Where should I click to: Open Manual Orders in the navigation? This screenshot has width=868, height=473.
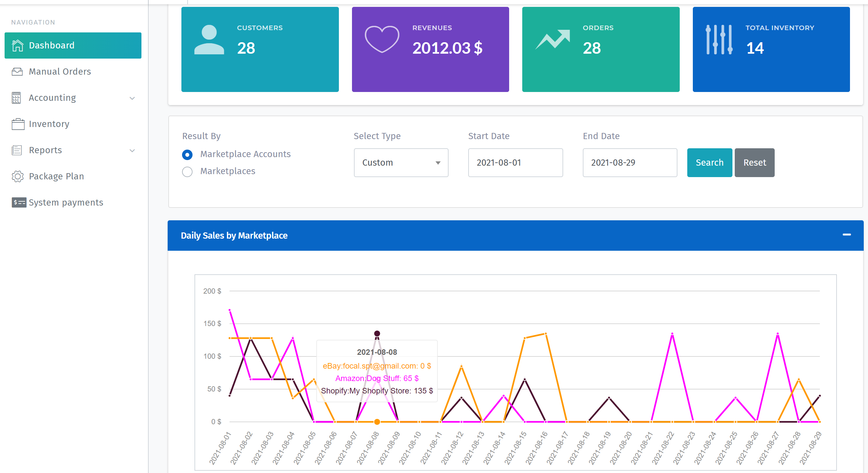(x=60, y=71)
